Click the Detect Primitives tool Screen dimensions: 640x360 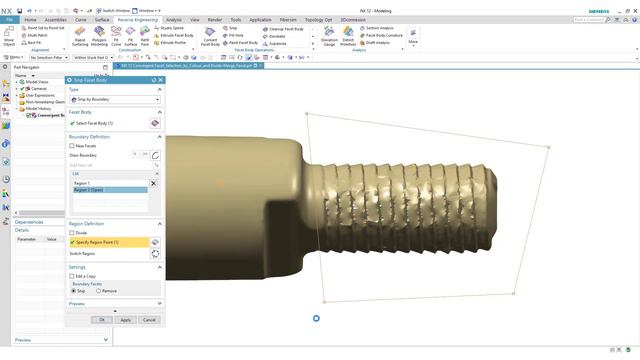[348, 36]
